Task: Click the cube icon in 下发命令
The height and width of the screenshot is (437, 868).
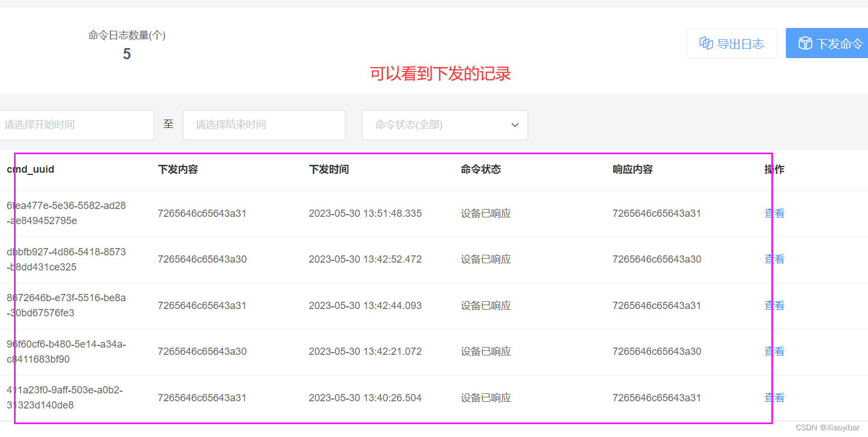Action: [x=805, y=43]
